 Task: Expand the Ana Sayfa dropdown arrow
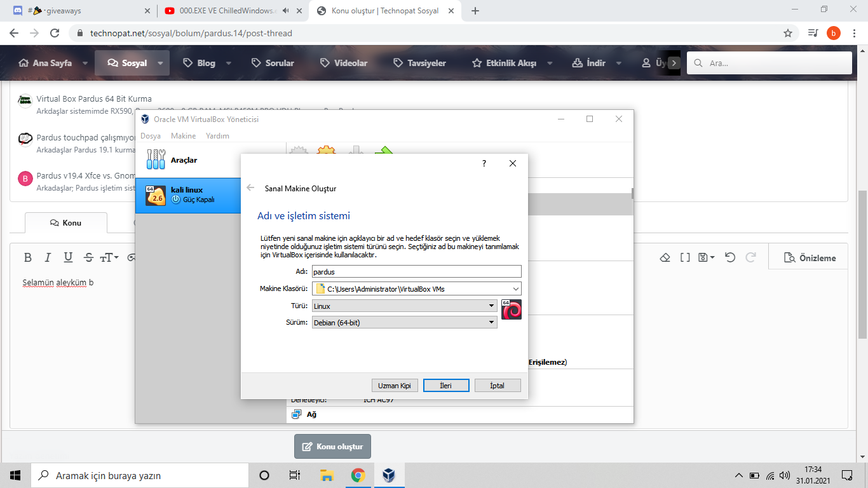pyautogui.click(x=85, y=63)
